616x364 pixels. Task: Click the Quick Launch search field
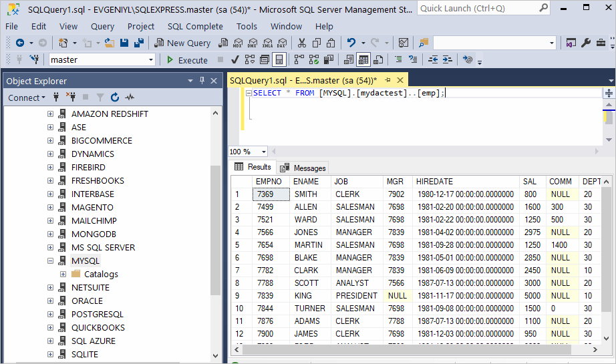point(484,8)
